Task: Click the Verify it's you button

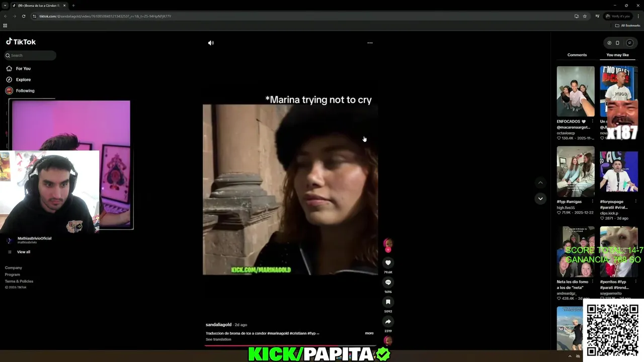Action: coord(617,16)
